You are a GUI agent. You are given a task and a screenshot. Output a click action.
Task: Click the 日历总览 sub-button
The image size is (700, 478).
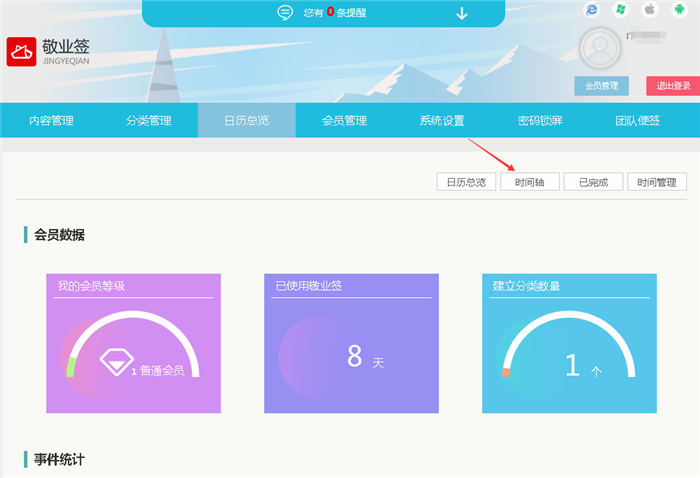(466, 182)
